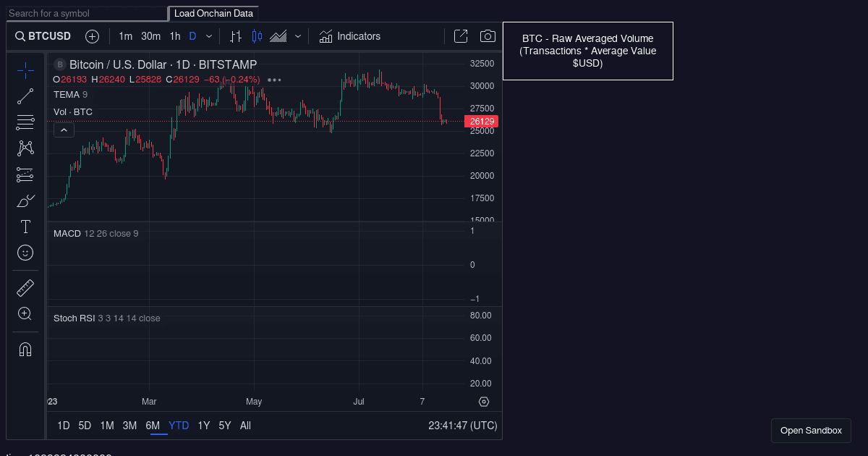
Task: Open the XABCD pattern tool
Action: click(x=25, y=148)
